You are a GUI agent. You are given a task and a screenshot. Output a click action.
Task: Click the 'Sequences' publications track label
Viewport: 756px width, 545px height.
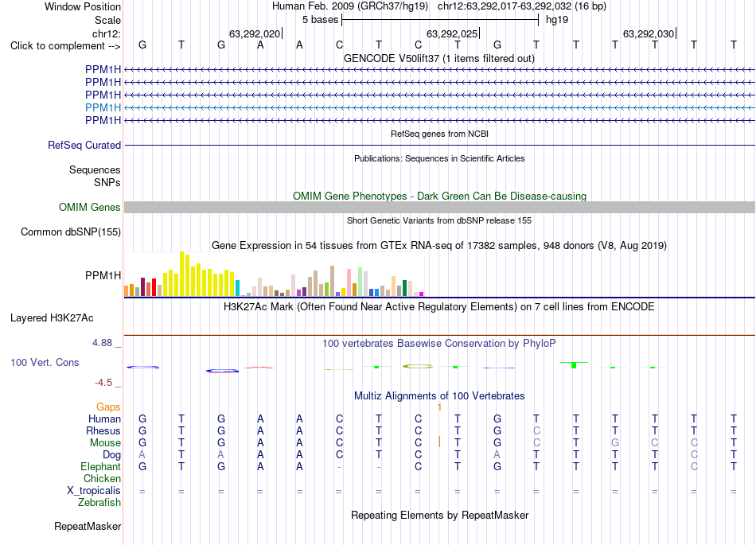(95, 169)
